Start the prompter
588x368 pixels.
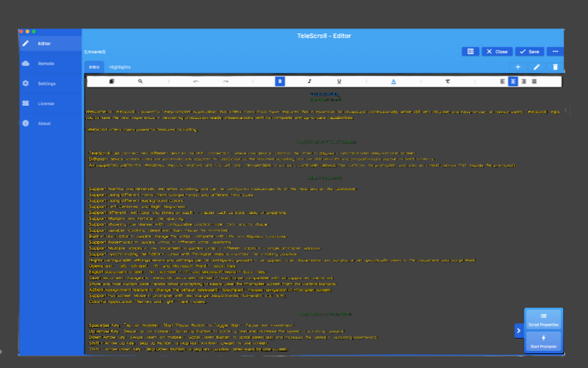[x=543, y=342]
